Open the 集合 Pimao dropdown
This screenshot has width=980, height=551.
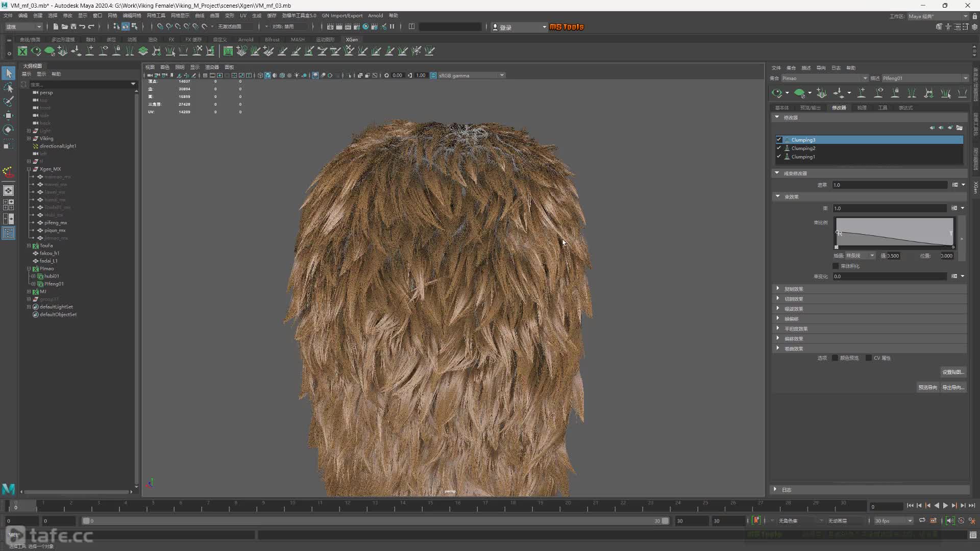(824, 78)
